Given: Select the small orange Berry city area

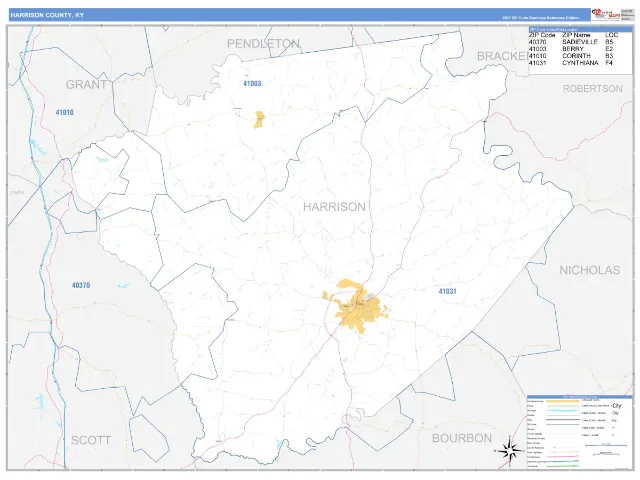Looking at the screenshot, I should tap(259, 120).
